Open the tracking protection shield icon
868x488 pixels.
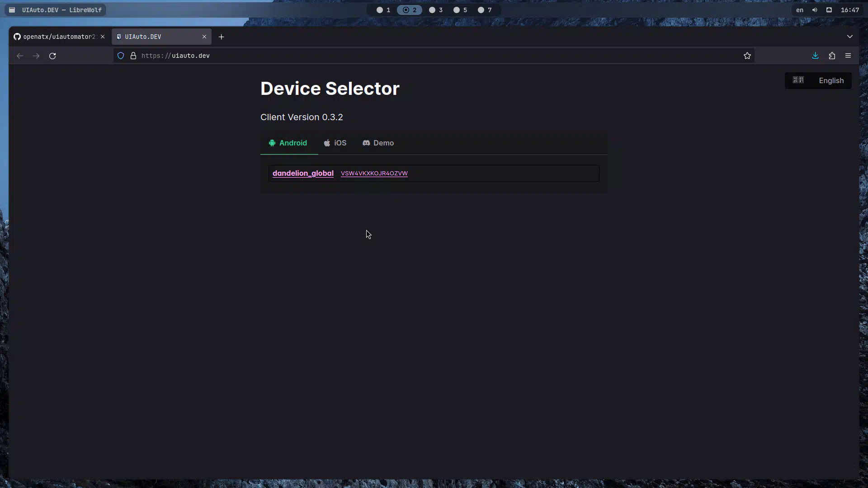[x=121, y=56]
